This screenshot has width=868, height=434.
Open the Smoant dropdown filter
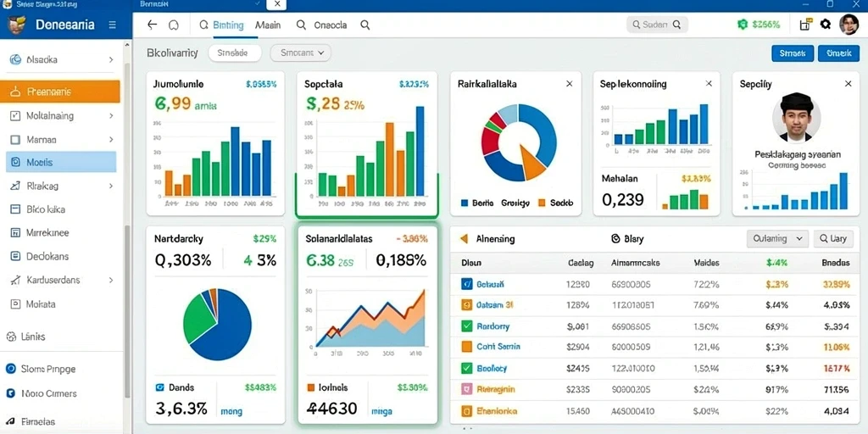click(x=301, y=53)
